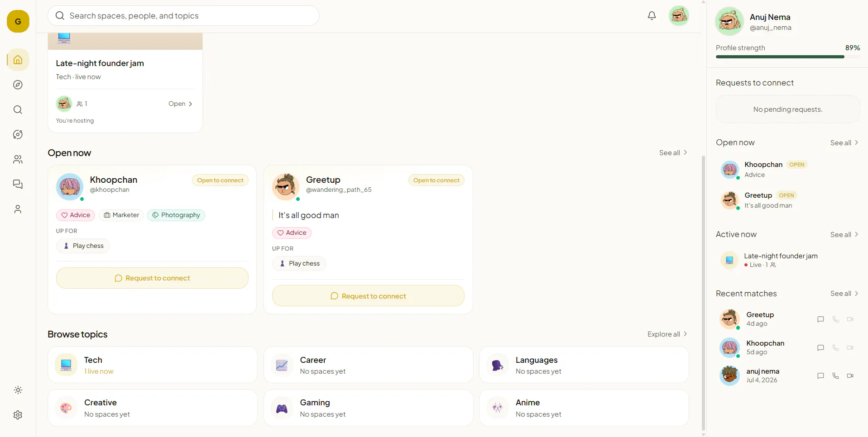Expand See all for Recent matches
Screen dimensions: 868x437
[x=844, y=294]
